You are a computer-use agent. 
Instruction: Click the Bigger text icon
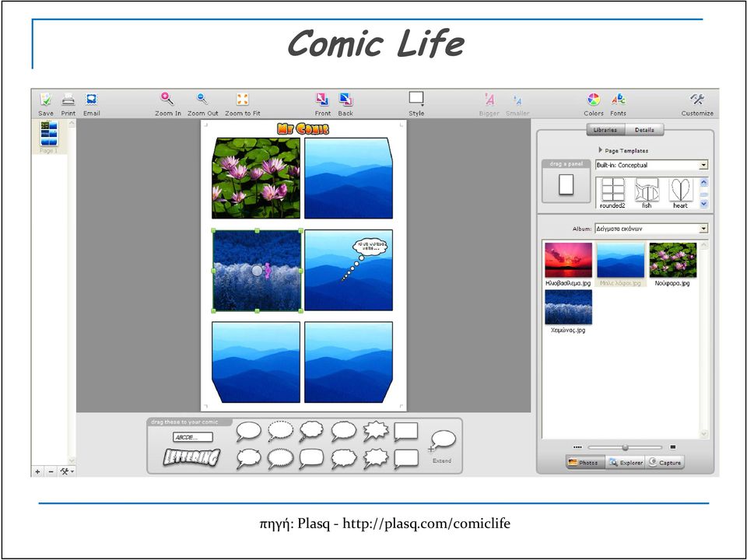[489, 100]
